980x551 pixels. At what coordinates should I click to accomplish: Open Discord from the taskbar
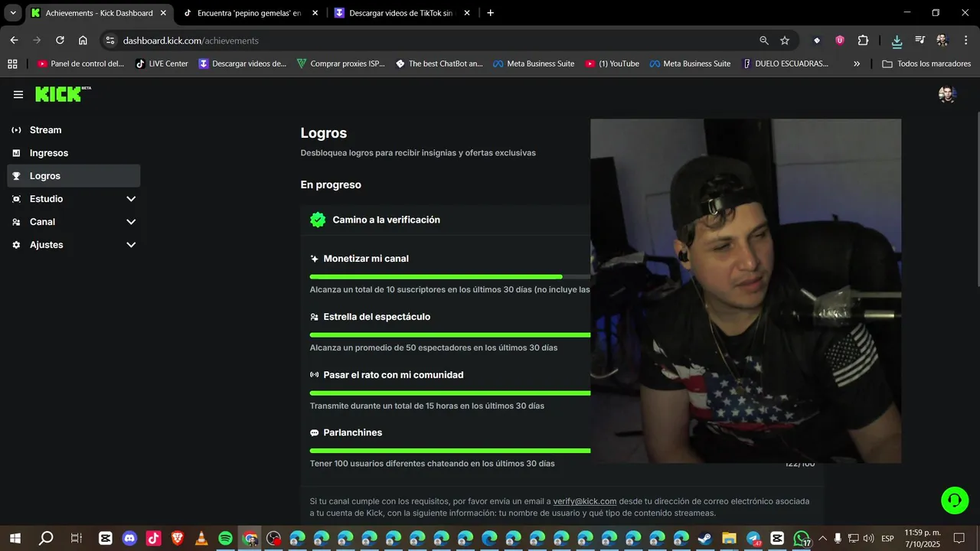pyautogui.click(x=129, y=539)
